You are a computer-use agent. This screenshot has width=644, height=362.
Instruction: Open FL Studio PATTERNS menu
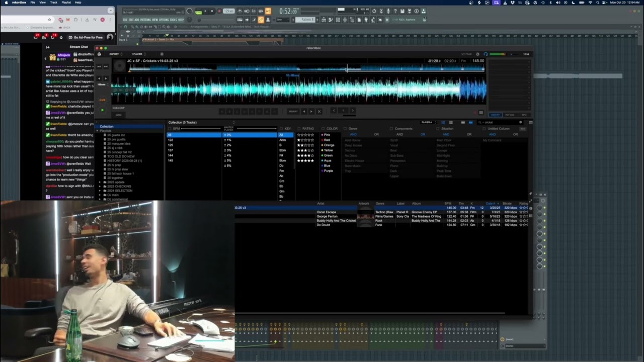145,20
